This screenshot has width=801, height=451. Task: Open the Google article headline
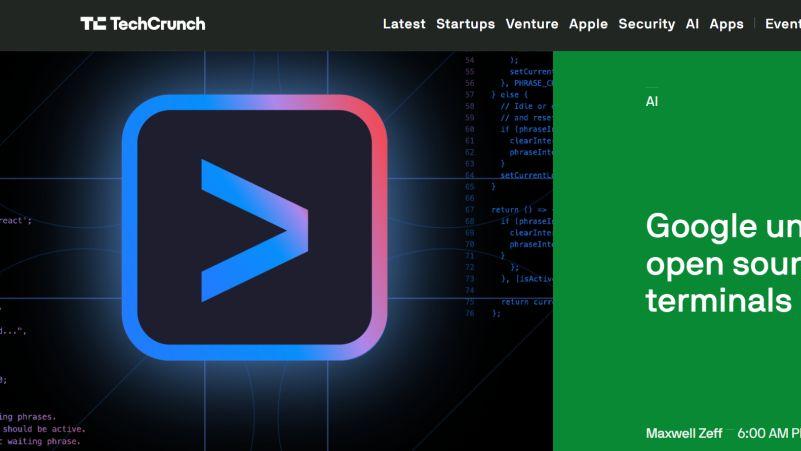723,263
